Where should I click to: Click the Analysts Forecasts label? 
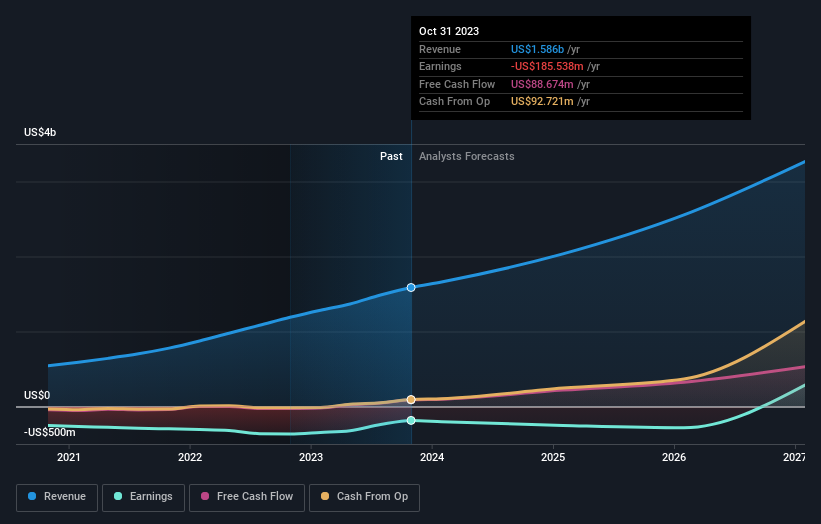tap(467, 156)
